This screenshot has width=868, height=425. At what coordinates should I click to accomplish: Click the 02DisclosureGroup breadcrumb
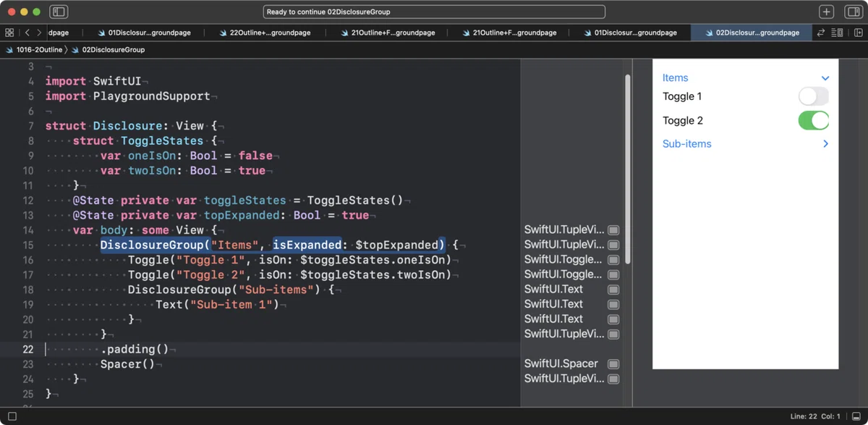[114, 50]
